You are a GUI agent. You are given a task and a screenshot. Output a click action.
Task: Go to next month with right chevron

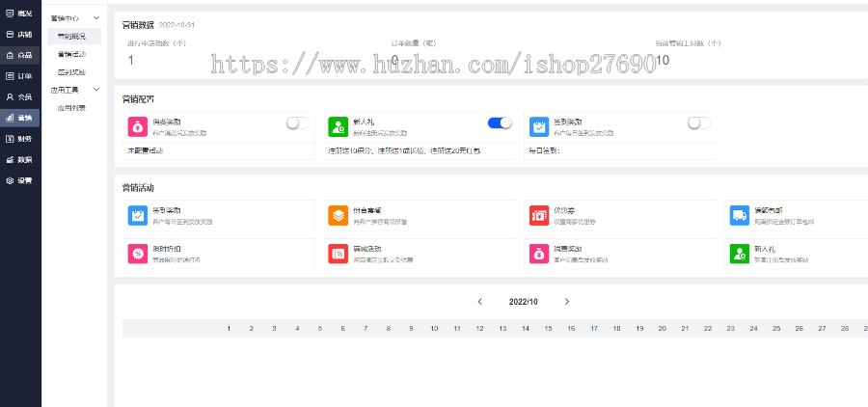click(x=567, y=302)
